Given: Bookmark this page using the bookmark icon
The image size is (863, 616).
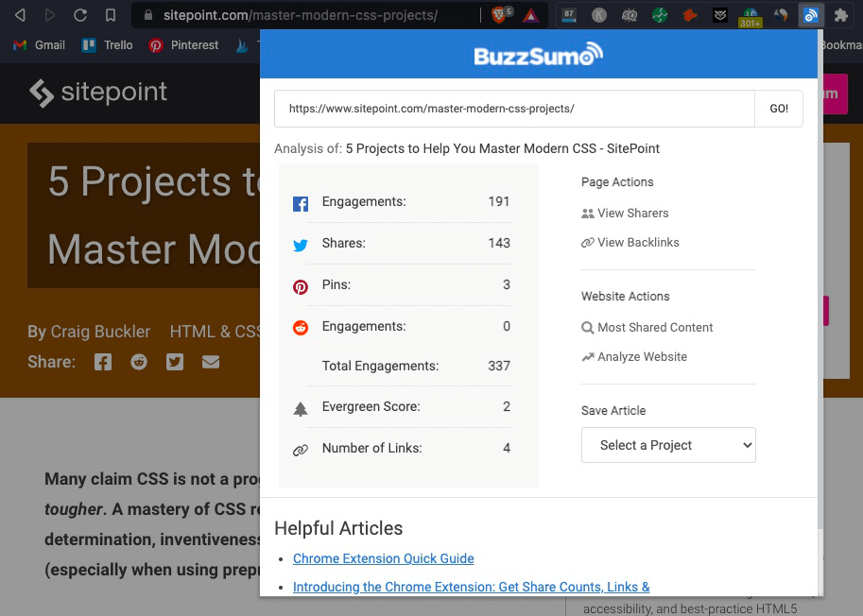Looking at the screenshot, I should [x=111, y=15].
